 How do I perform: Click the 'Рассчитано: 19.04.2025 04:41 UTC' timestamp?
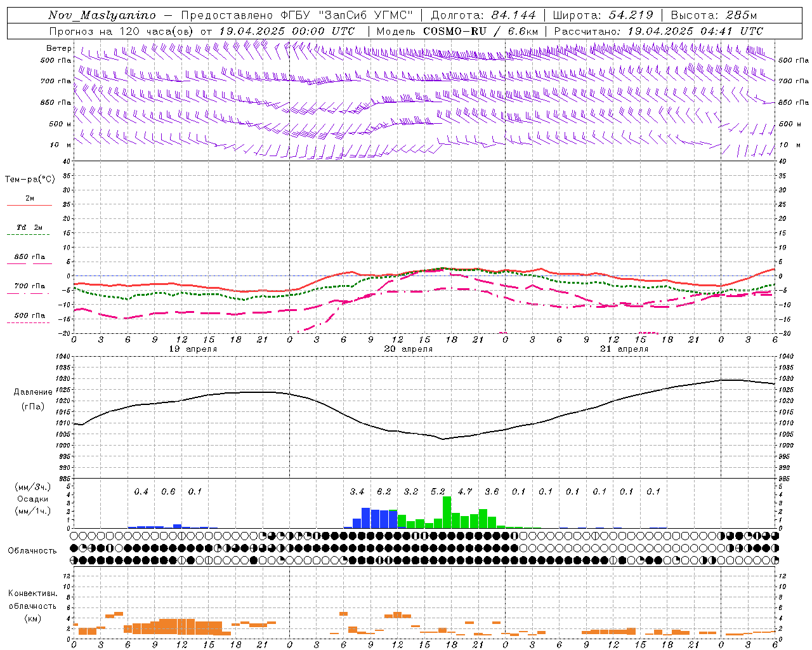click(658, 31)
